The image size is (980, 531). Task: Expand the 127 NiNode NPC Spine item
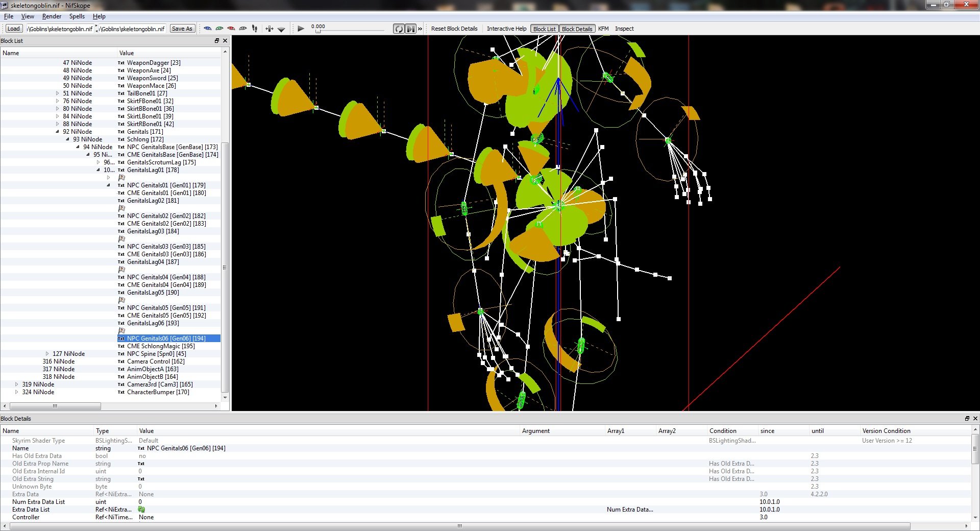pyautogui.click(x=47, y=354)
